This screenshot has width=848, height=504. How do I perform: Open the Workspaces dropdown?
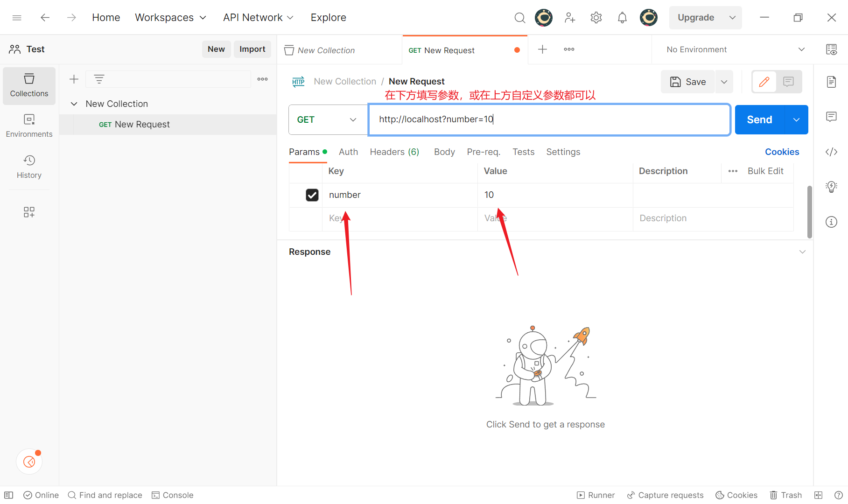[x=170, y=18]
